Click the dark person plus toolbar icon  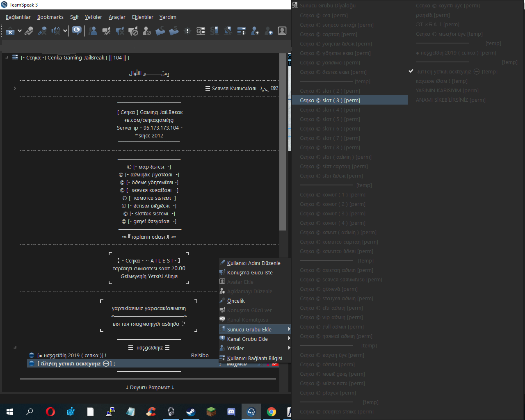coord(269,31)
